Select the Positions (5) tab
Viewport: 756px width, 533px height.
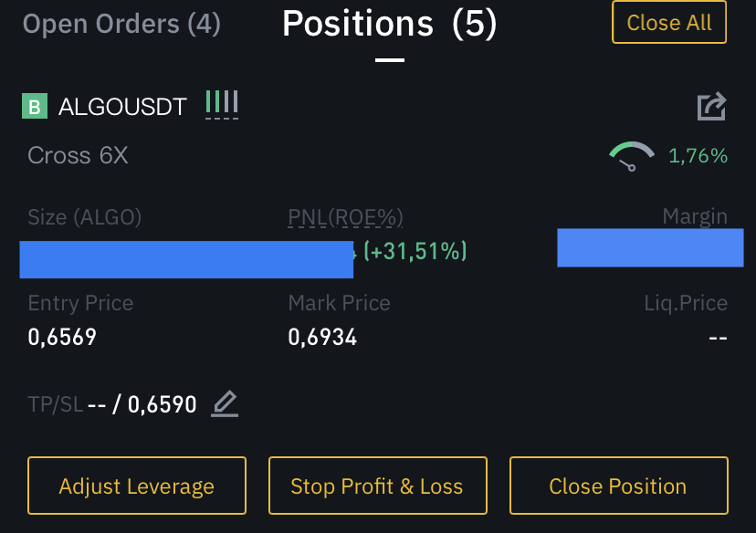pyautogui.click(x=390, y=24)
